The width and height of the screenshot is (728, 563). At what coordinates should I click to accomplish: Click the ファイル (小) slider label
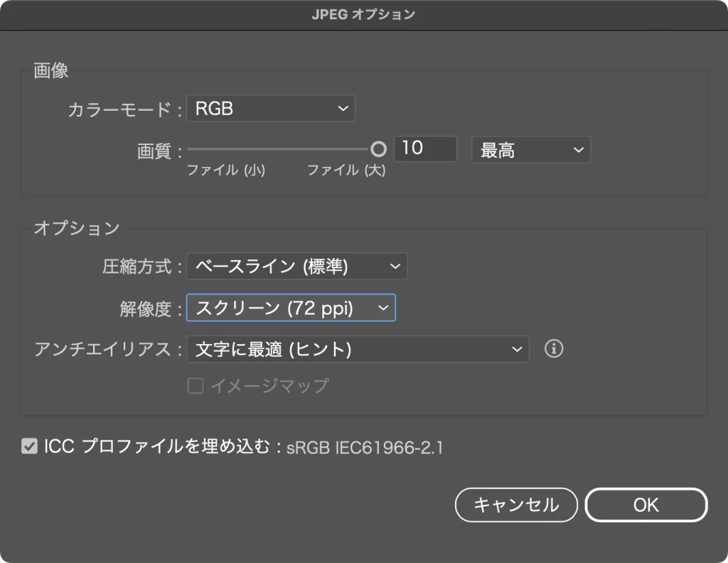[225, 170]
